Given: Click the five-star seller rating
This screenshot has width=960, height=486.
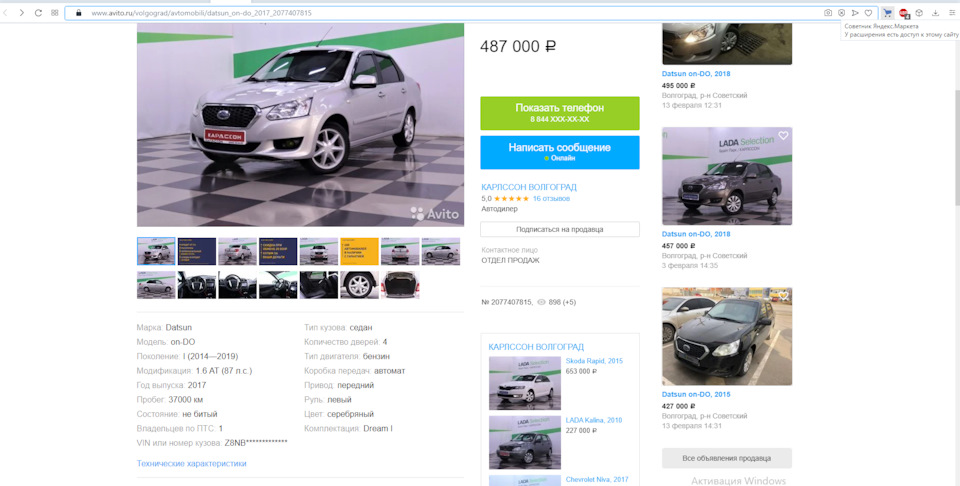Looking at the screenshot, I should coord(511,199).
